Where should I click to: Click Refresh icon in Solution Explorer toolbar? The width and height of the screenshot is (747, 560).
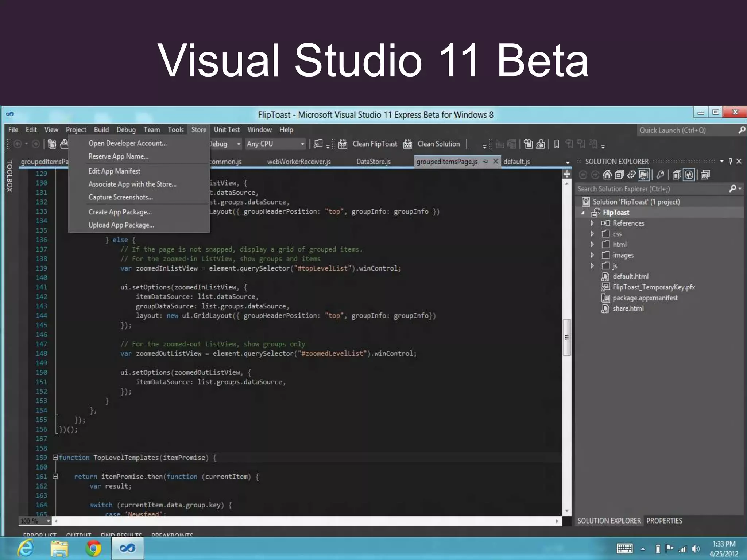point(689,175)
